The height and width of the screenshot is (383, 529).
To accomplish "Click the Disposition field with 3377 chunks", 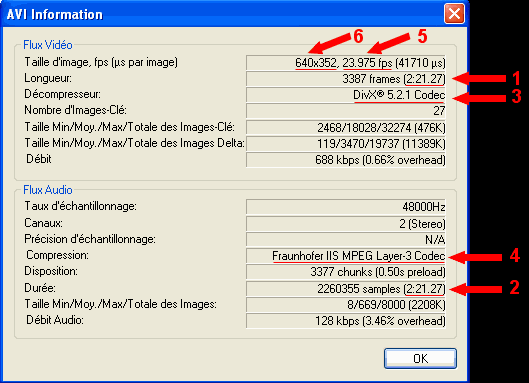I will point(346,272).
